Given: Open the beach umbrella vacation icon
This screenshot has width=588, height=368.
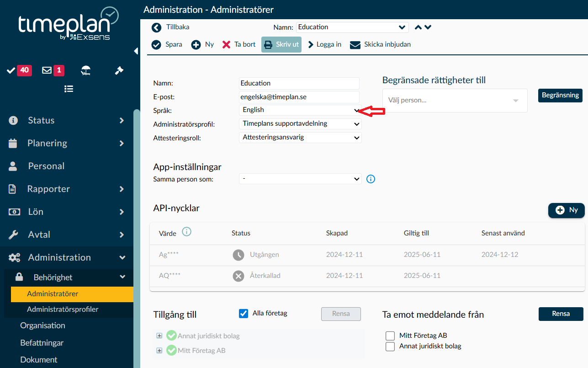Looking at the screenshot, I should (85, 70).
